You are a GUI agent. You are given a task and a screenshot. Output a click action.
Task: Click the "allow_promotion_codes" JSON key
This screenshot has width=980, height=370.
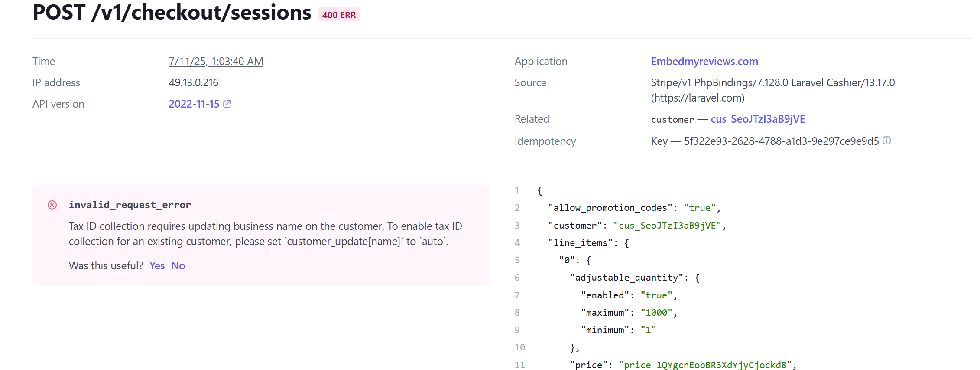click(610, 208)
